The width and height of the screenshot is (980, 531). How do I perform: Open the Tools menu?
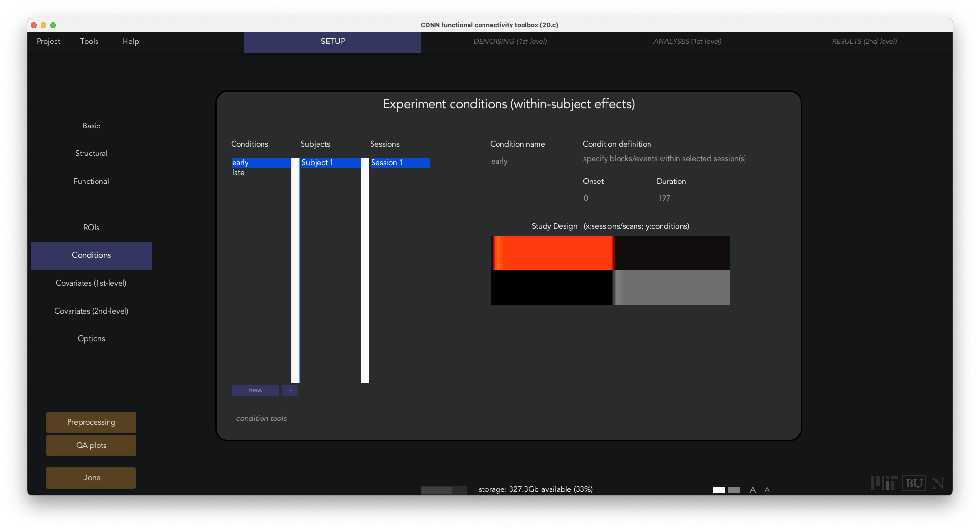coord(89,42)
